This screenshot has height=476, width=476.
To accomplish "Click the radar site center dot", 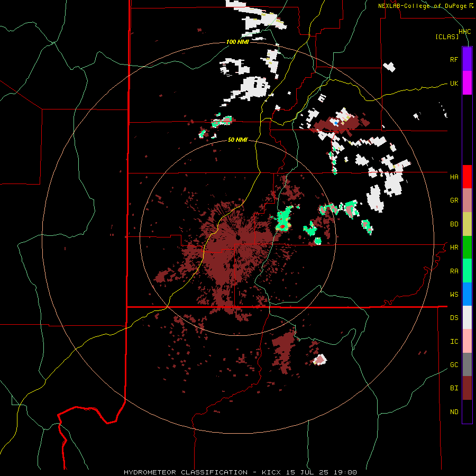I will pyautogui.click(x=238, y=237).
